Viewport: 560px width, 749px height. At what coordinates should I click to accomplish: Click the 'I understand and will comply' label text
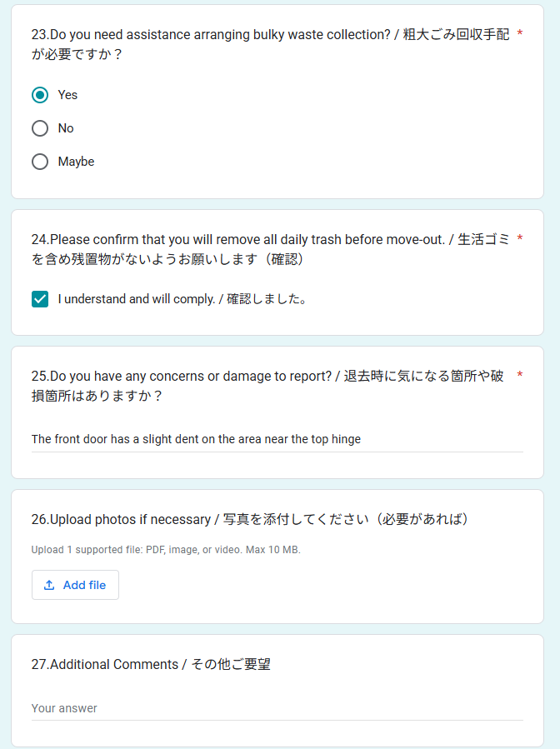(182, 298)
